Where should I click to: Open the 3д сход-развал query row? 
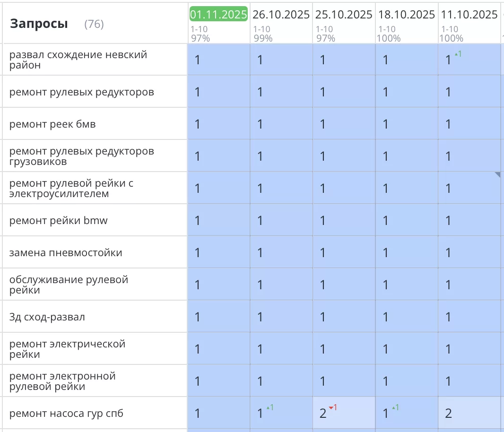click(47, 317)
